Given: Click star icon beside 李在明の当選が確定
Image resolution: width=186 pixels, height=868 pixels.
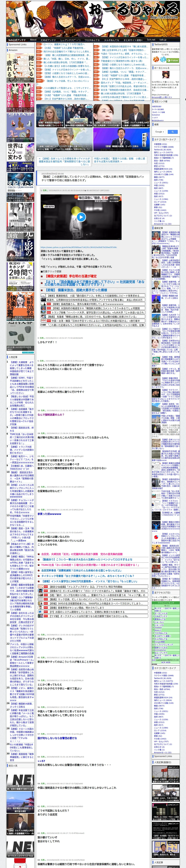Looking at the screenshot, I should click(42, 276).
